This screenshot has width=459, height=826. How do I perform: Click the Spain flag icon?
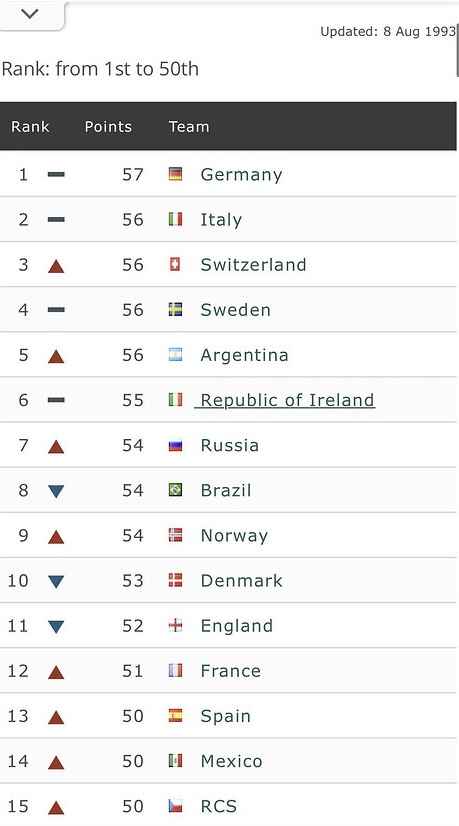point(175,715)
